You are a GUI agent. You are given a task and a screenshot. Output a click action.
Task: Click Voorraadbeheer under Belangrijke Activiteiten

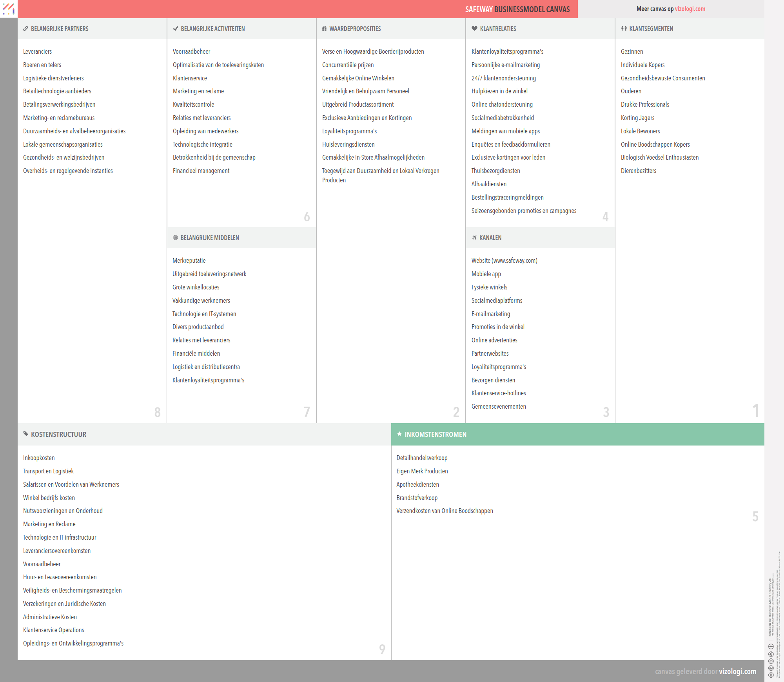[191, 51]
